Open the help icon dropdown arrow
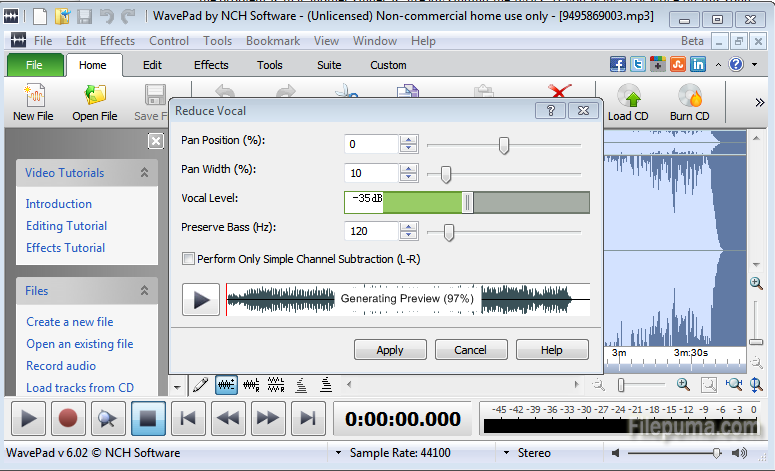This screenshot has height=471, width=775. [x=753, y=65]
